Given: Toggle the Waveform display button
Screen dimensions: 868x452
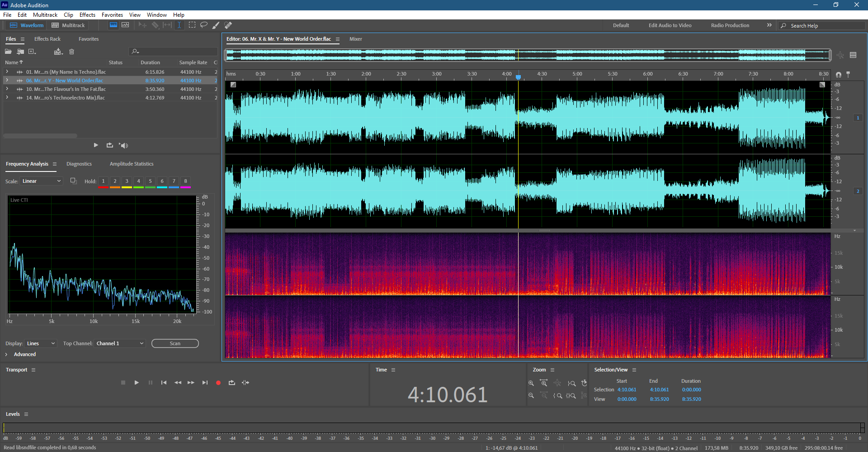Looking at the screenshot, I should [x=113, y=25].
